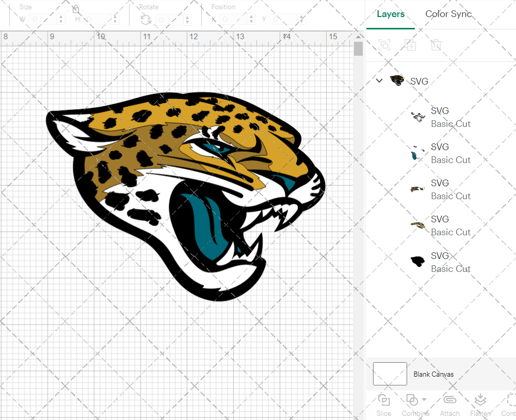Click the Width size input field
Image resolution: width=516 pixels, height=420 pixels.
(x=43, y=20)
